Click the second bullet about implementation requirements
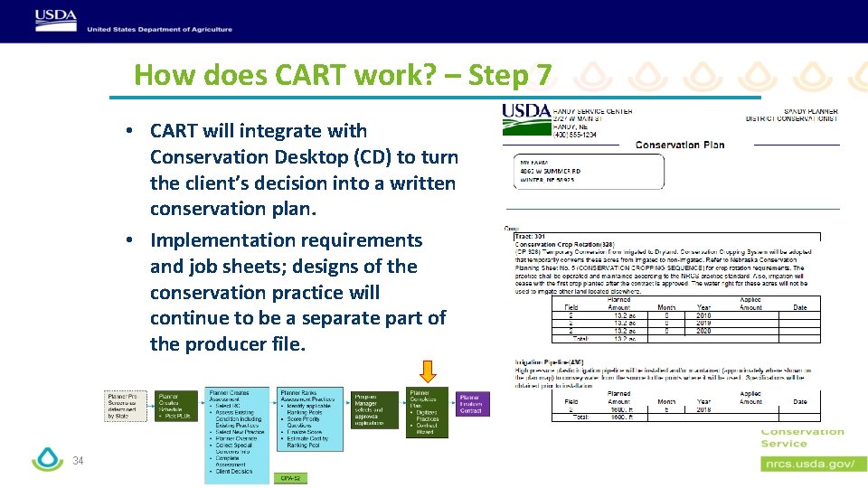868x488 pixels. 297,292
